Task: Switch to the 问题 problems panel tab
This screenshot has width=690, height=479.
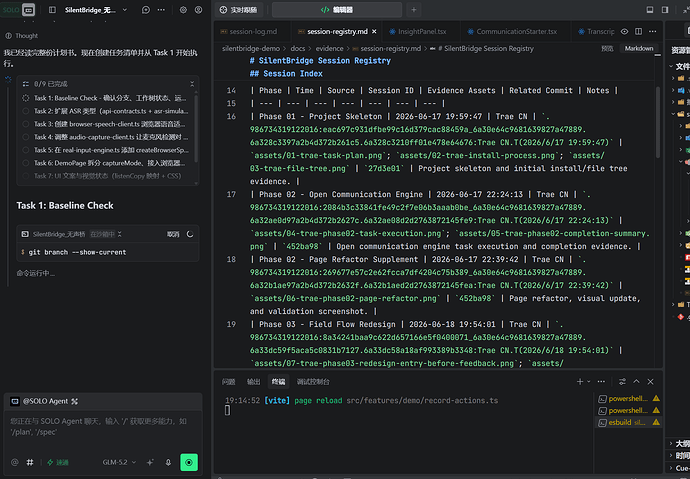Action: point(228,382)
